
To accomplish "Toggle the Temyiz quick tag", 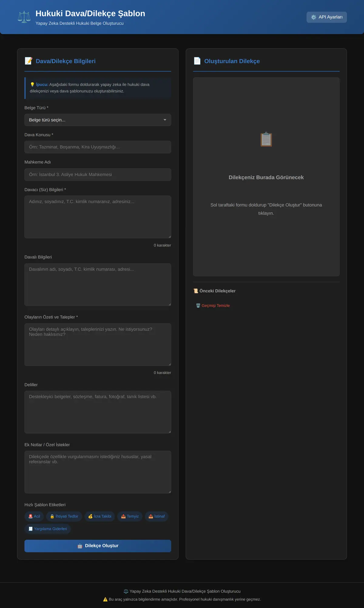I will (130, 516).
